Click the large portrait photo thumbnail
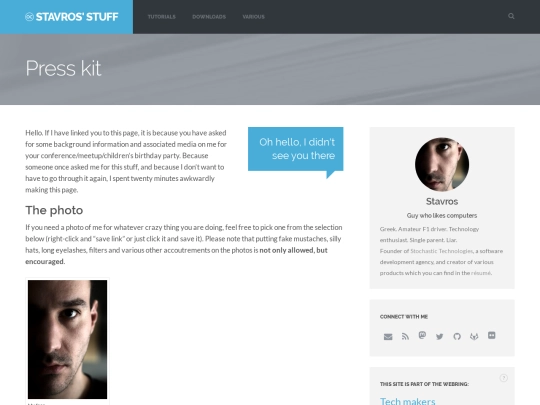 68,339
